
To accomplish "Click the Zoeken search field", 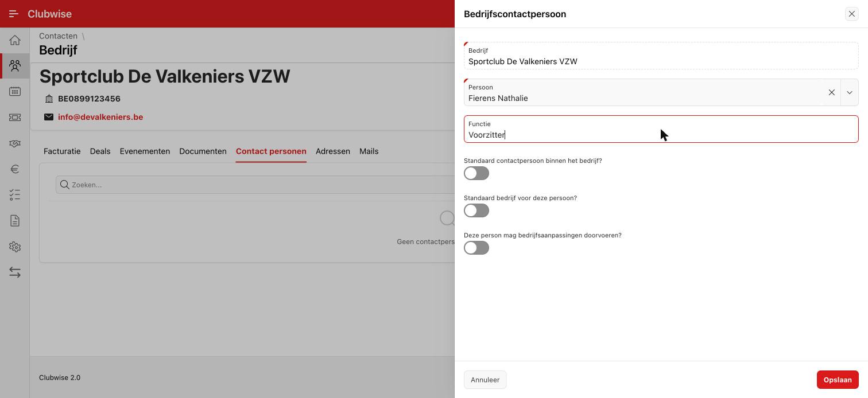I will pyautogui.click(x=255, y=185).
